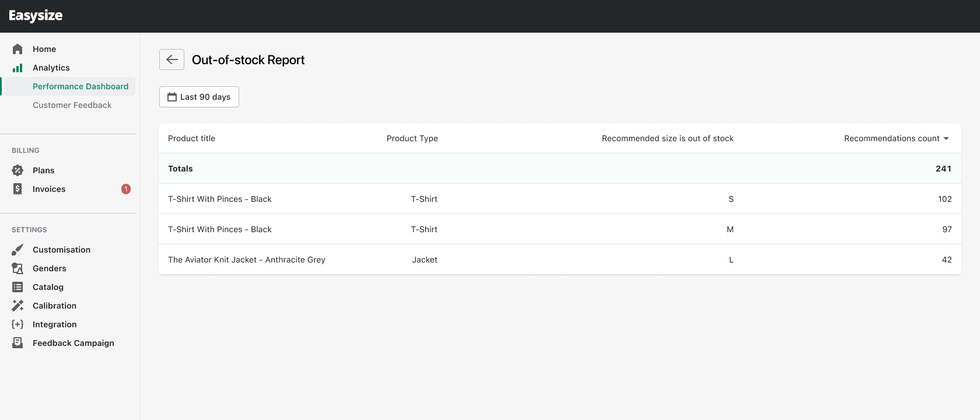Click the Integration braces icon
Viewport: 980px width, 420px height.
(17, 324)
